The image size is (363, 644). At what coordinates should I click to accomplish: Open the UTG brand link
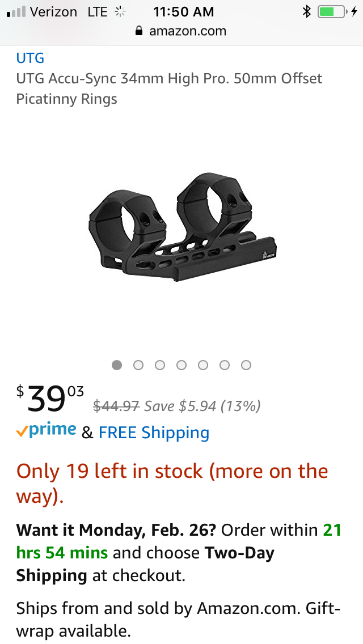pos(30,58)
